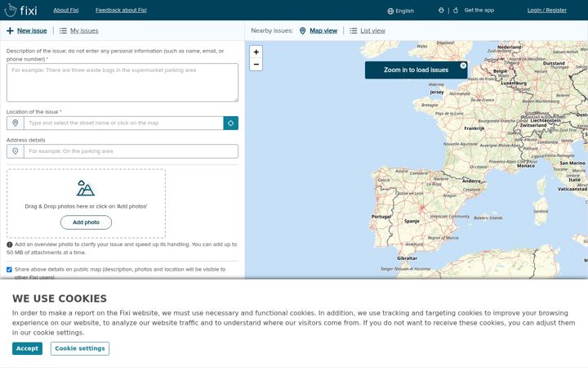Click the pin icon in address details field
The width and height of the screenshot is (588, 368).
(x=15, y=151)
